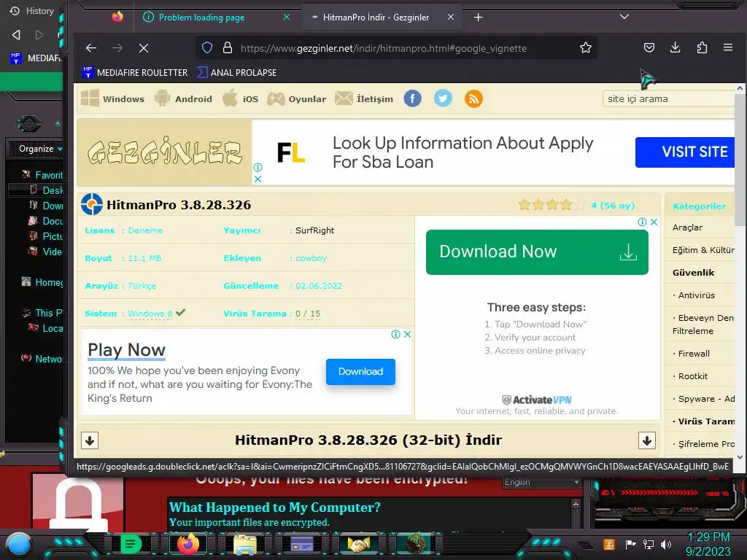The image size is (747, 560).
Task: Open the clock showing 1:29 PM
Action: click(x=708, y=544)
